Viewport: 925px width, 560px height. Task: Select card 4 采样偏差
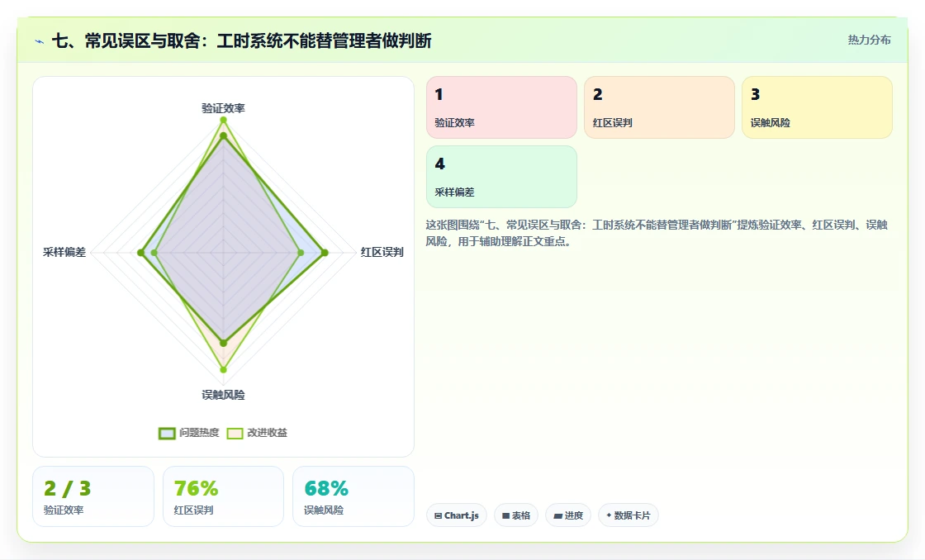501,177
